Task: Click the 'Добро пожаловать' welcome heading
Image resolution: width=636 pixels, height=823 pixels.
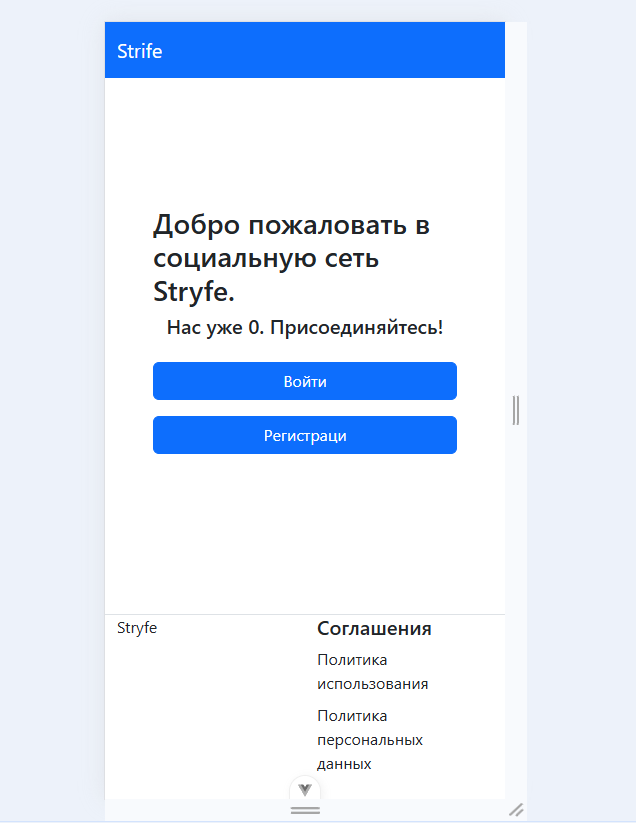Action: [292, 258]
